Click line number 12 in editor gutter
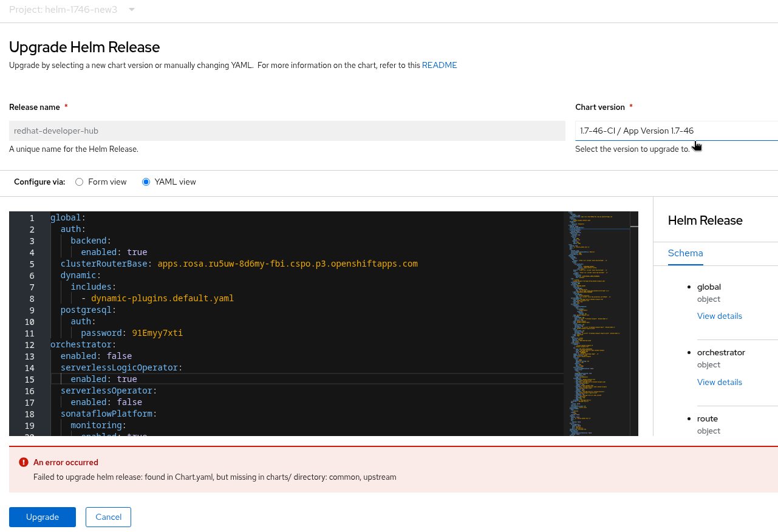Image resolution: width=778 pixels, height=532 pixels. 30,344
